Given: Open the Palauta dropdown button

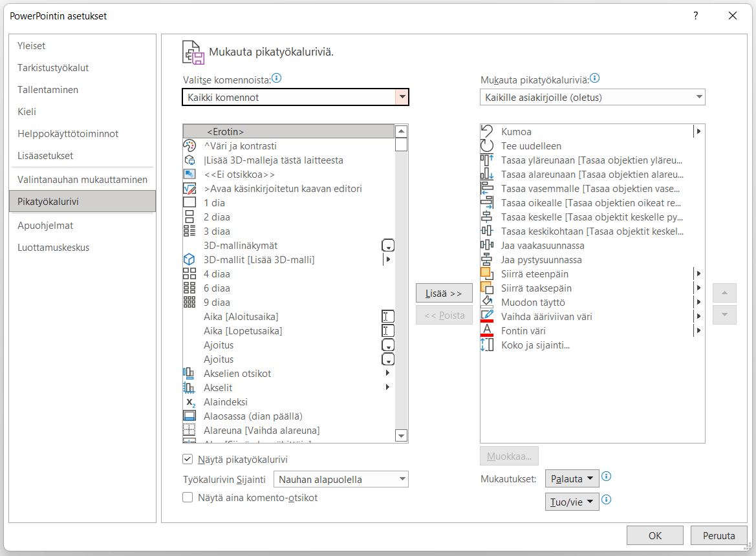Looking at the screenshot, I should click(x=572, y=479).
